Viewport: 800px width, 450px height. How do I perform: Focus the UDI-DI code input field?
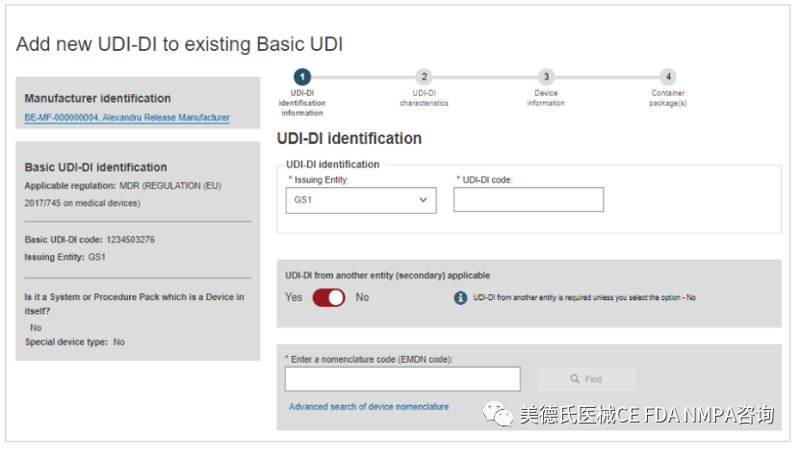coord(528,200)
